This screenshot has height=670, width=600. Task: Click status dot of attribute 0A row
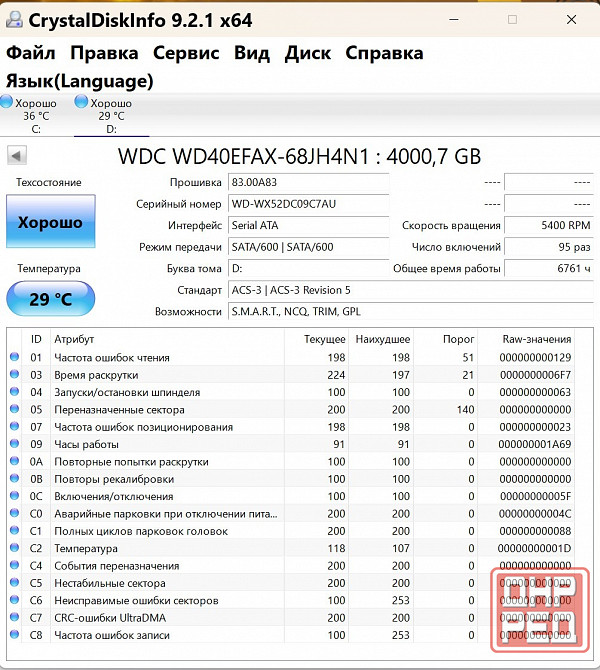(x=15, y=461)
